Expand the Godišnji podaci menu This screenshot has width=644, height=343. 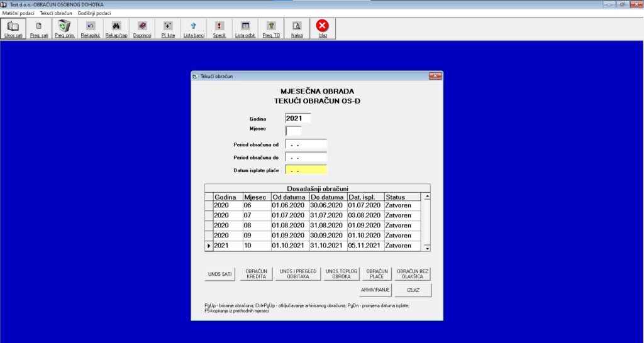(x=94, y=13)
